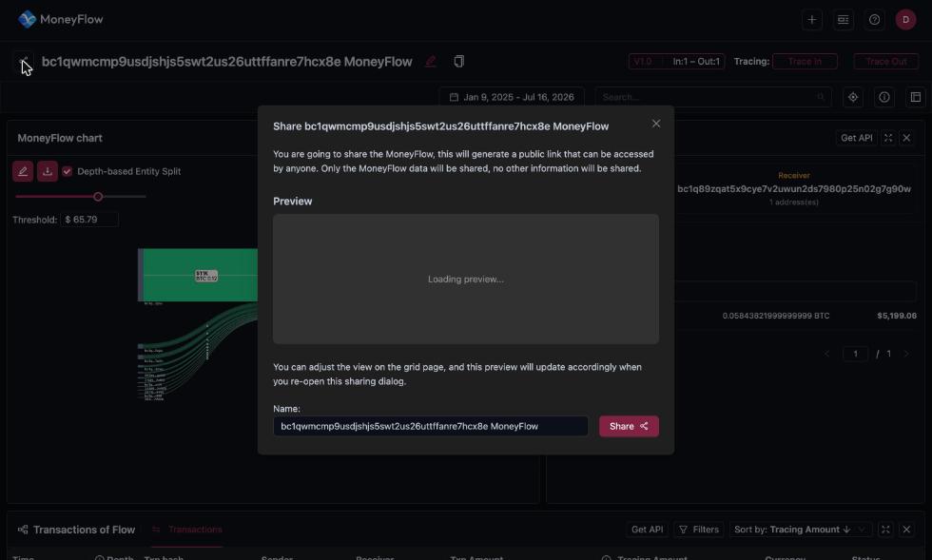Click the 0.05843821999999999 BTC value

(776, 316)
